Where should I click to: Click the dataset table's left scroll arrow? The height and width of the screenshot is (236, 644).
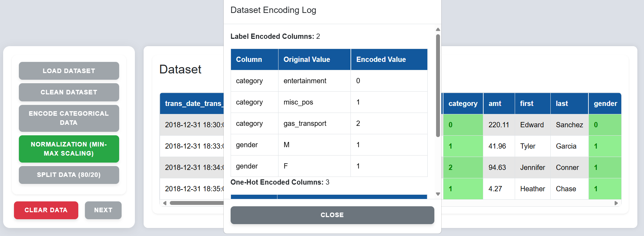(165, 203)
